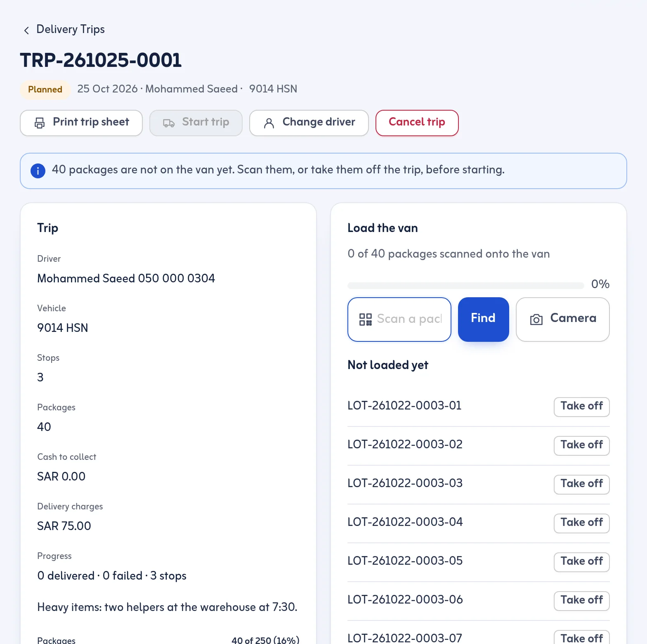This screenshot has height=644, width=647.
Task: Take off package LOT-261022-0003-06
Action: coord(581,601)
